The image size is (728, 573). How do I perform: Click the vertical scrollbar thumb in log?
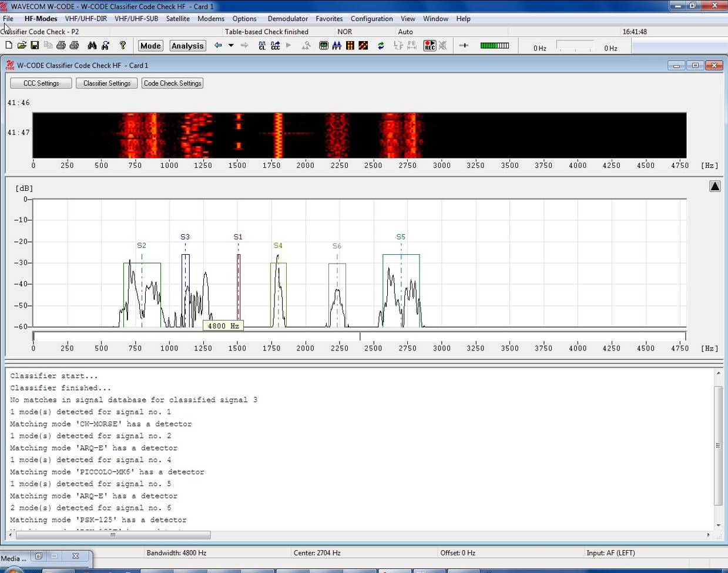pyautogui.click(x=718, y=446)
